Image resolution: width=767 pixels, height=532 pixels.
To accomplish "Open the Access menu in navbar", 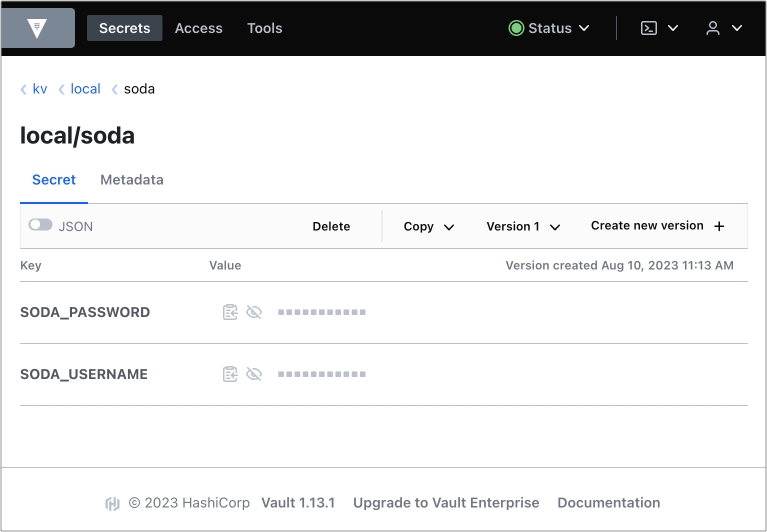I will 198,28.
